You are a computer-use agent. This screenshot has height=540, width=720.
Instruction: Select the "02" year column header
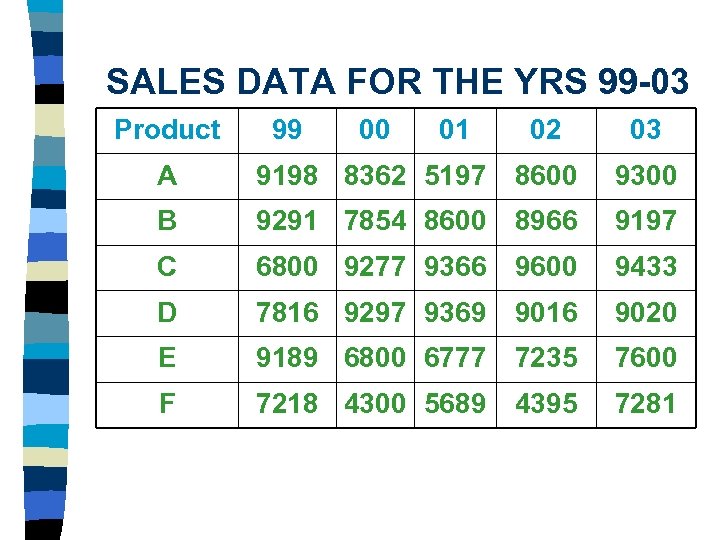coord(545,129)
